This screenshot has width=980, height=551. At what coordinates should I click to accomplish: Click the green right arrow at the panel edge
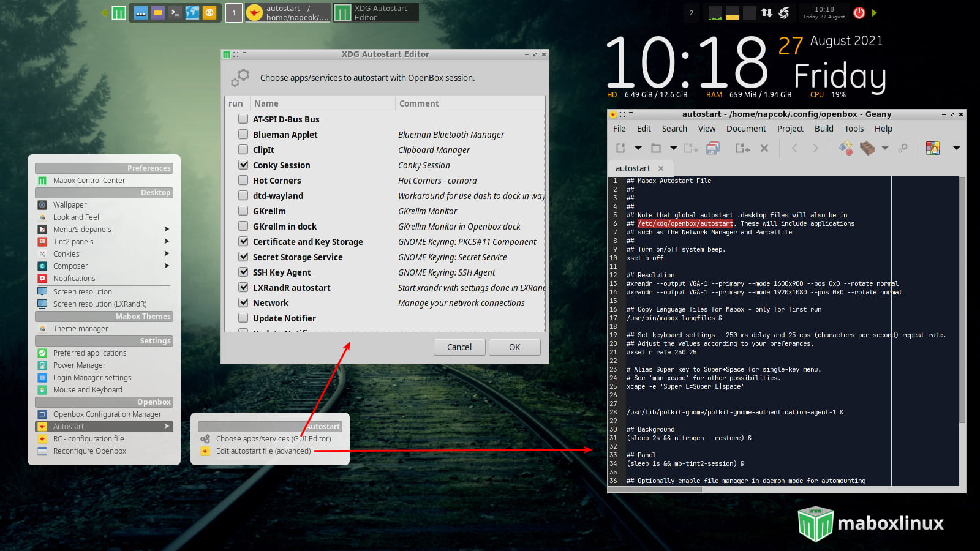point(874,12)
